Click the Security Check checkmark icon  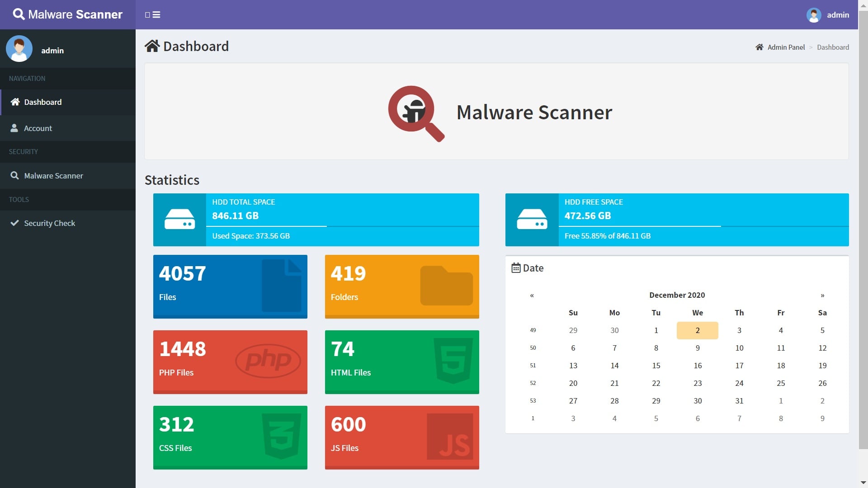[14, 222]
